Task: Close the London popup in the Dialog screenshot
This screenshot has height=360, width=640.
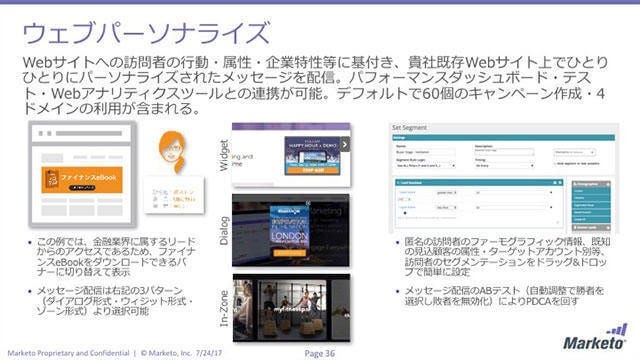Action: pyautogui.click(x=309, y=203)
